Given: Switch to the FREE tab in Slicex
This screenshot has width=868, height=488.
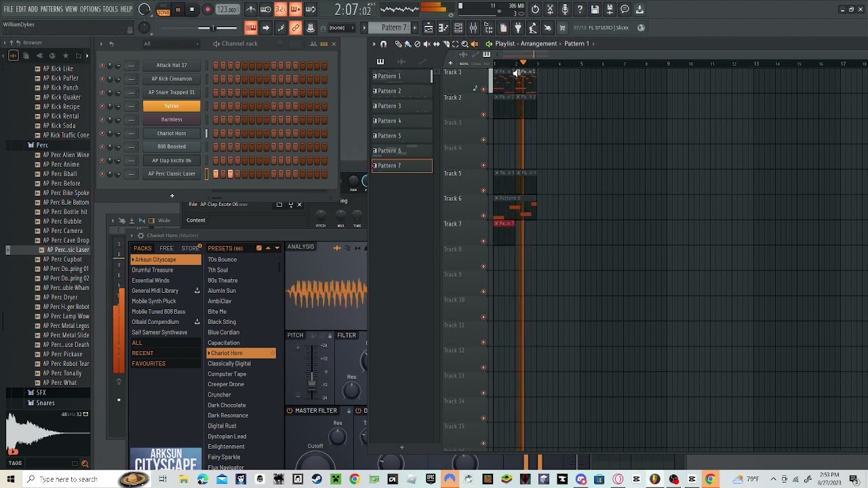Looking at the screenshot, I should coord(166,248).
